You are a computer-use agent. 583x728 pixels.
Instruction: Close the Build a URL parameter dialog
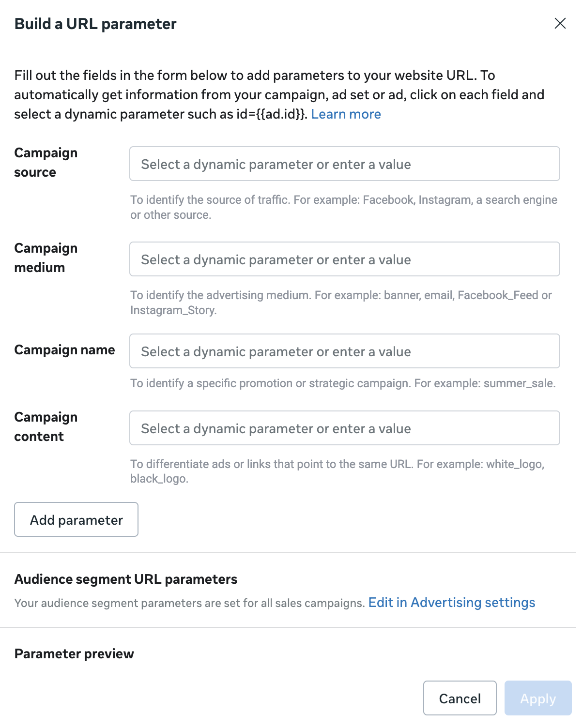(560, 24)
